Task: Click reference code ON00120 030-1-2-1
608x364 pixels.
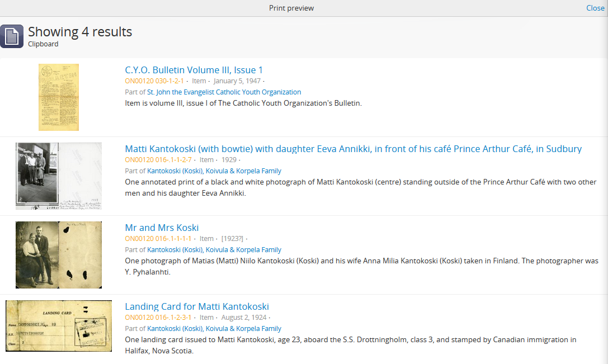Action: [x=154, y=81]
